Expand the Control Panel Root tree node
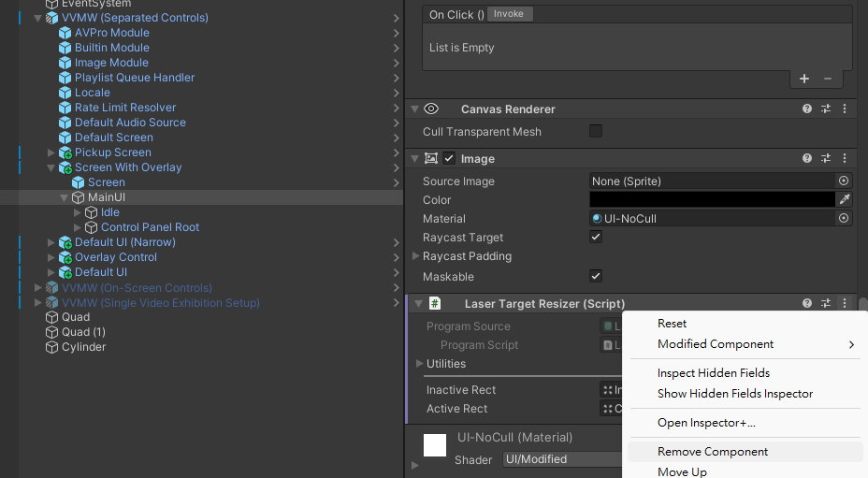The width and height of the screenshot is (868, 478). pyautogui.click(x=79, y=227)
